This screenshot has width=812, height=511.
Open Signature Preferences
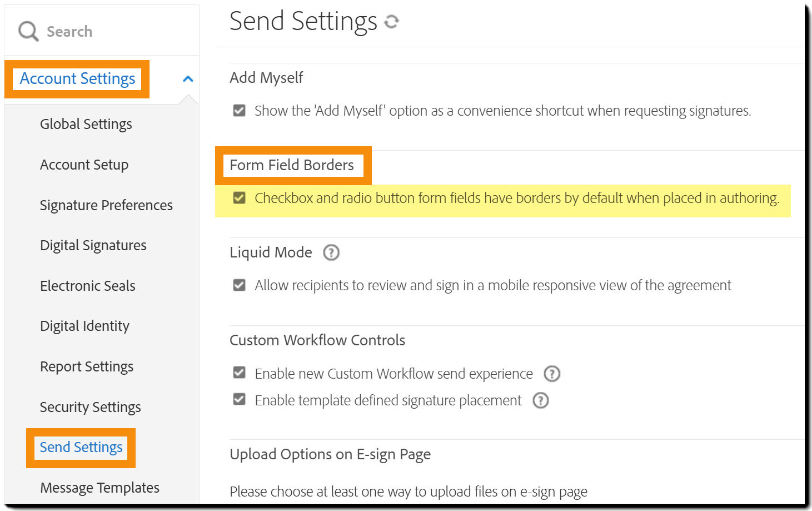106,205
